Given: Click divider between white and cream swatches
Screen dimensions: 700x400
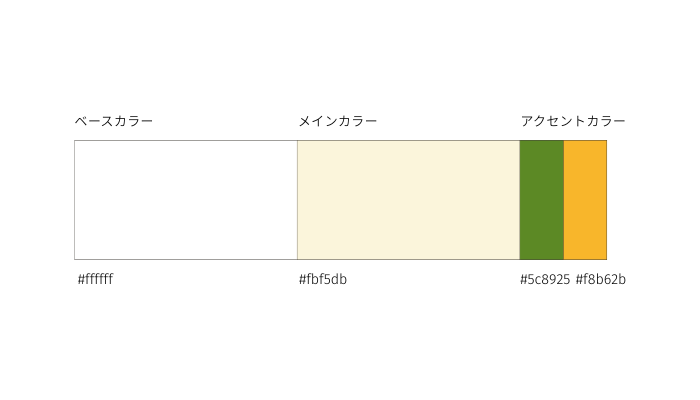Looking at the screenshot, I should pyautogui.click(x=297, y=200).
